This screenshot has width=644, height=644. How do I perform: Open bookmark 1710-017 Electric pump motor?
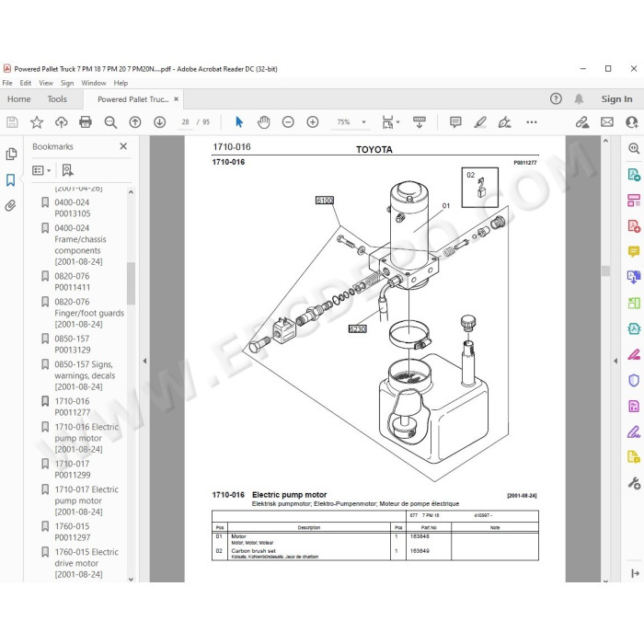pyautogui.click(x=86, y=500)
